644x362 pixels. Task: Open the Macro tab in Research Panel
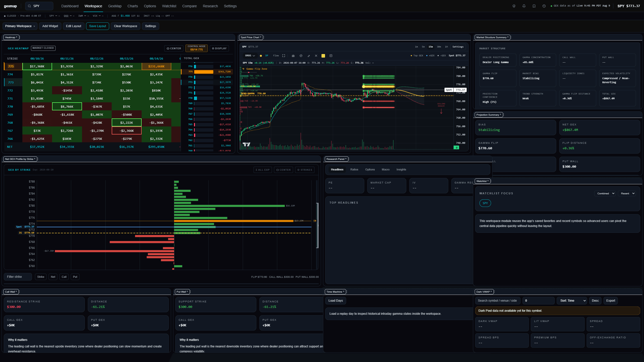(x=386, y=170)
